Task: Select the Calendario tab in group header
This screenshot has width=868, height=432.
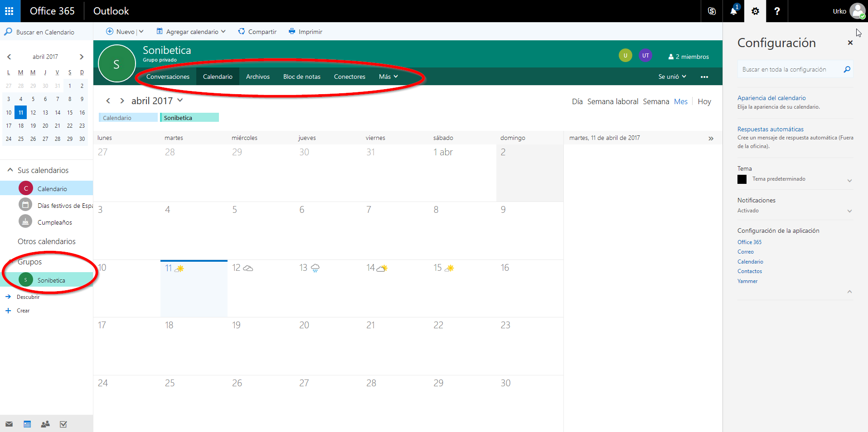Action: (218, 77)
